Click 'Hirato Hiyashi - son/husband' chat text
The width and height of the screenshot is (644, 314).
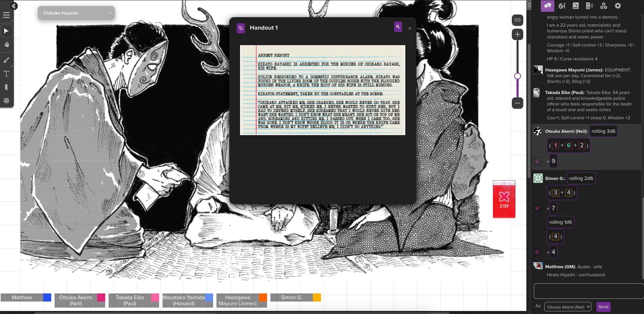576,275
